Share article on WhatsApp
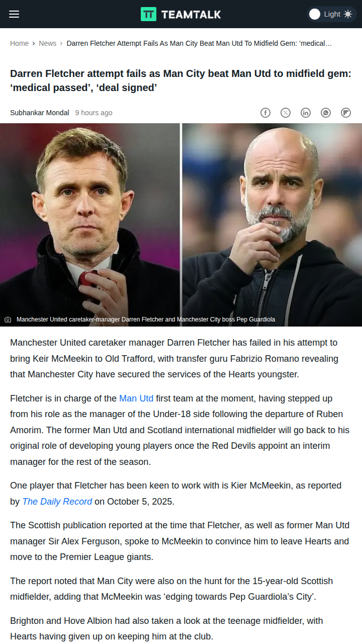Viewport: 362px width, 644px height. tap(326, 113)
